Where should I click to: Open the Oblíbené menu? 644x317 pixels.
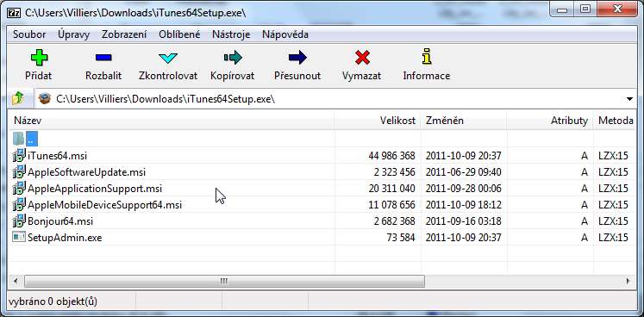click(x=179, y=34)
